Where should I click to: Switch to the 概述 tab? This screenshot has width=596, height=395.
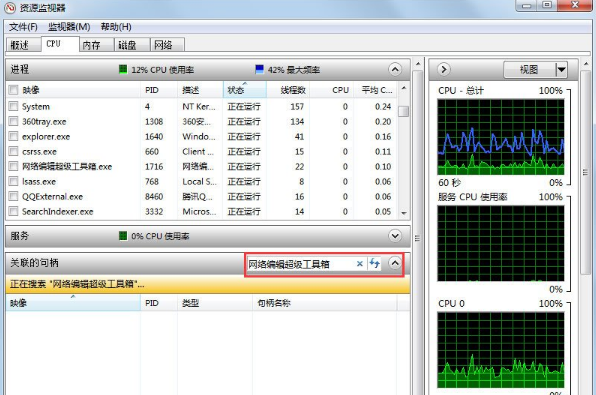tap(22, 45)
